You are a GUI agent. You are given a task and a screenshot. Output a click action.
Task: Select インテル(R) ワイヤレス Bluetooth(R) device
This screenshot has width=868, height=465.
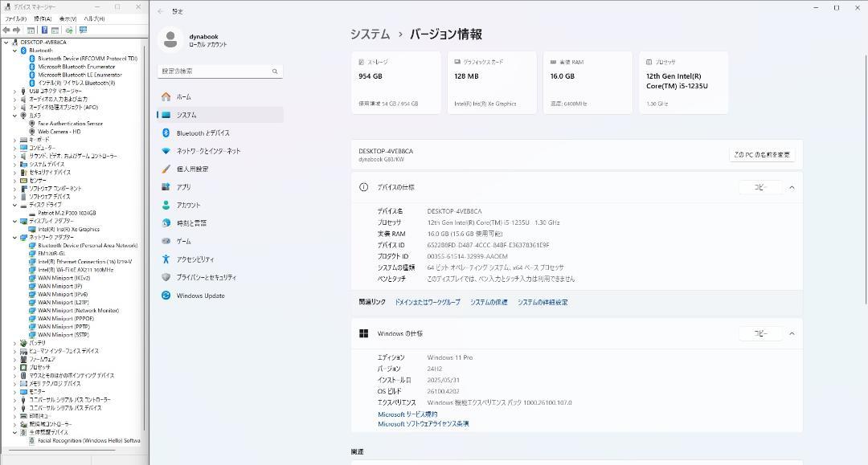point(76,83)
